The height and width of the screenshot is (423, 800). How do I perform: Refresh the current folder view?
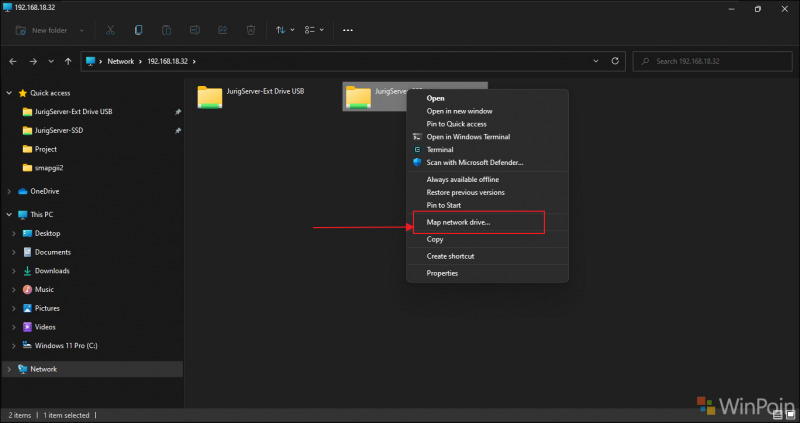[615, 61]
